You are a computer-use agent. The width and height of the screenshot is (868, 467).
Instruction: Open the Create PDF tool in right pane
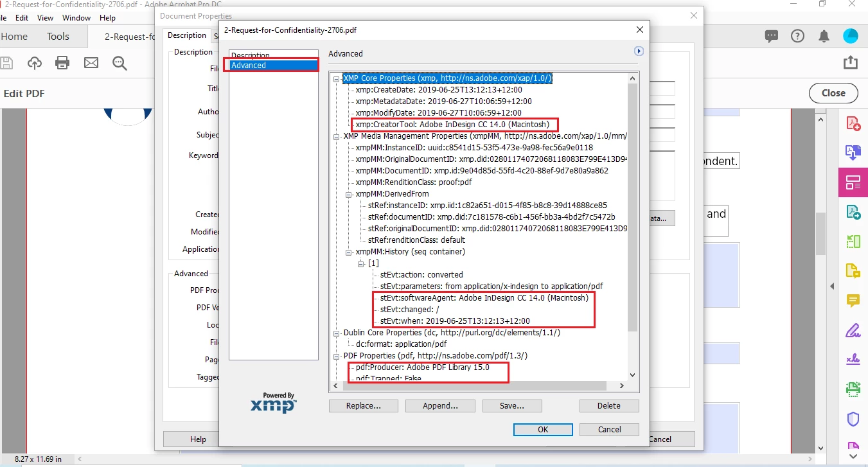tap(853, 123)
